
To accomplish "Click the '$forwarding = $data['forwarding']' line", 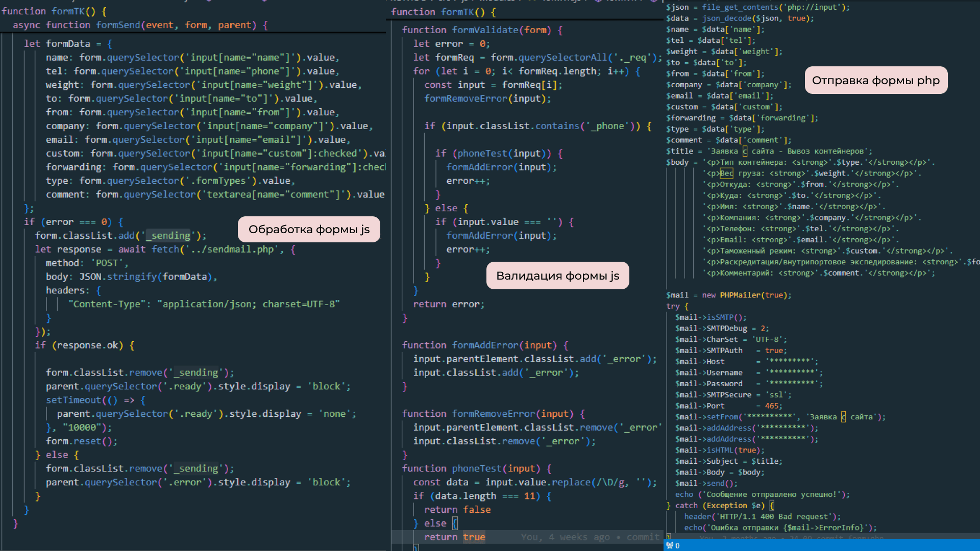I will 742,118.
